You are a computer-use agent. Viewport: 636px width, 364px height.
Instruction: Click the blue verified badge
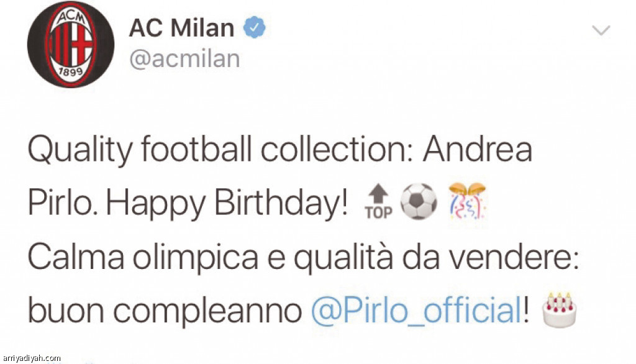(x=254, y=27)
